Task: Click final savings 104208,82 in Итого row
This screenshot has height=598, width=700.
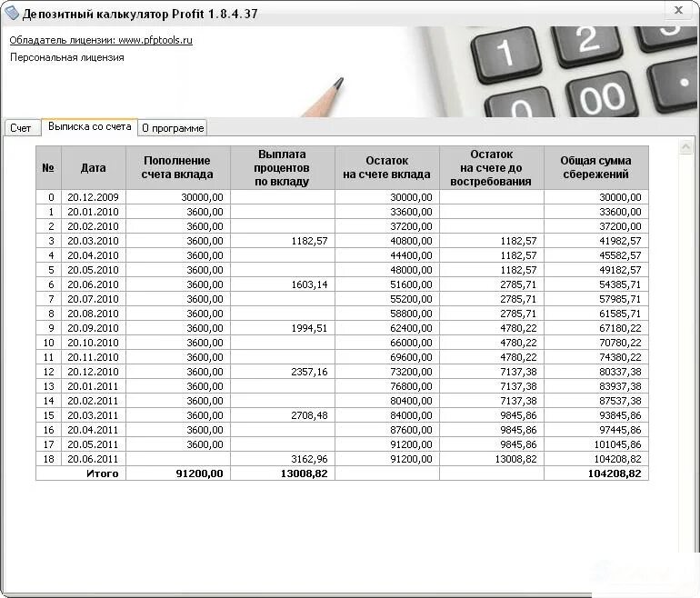Action: (596, 473)
